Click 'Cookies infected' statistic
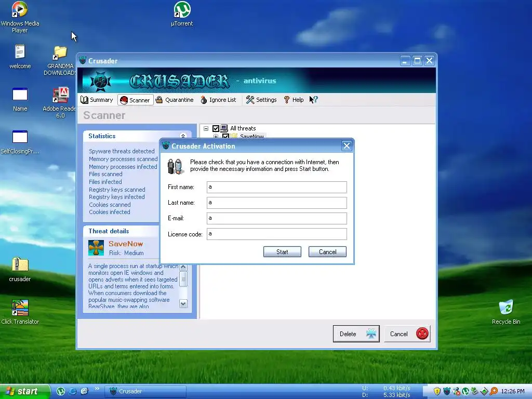 coord(110,212)
